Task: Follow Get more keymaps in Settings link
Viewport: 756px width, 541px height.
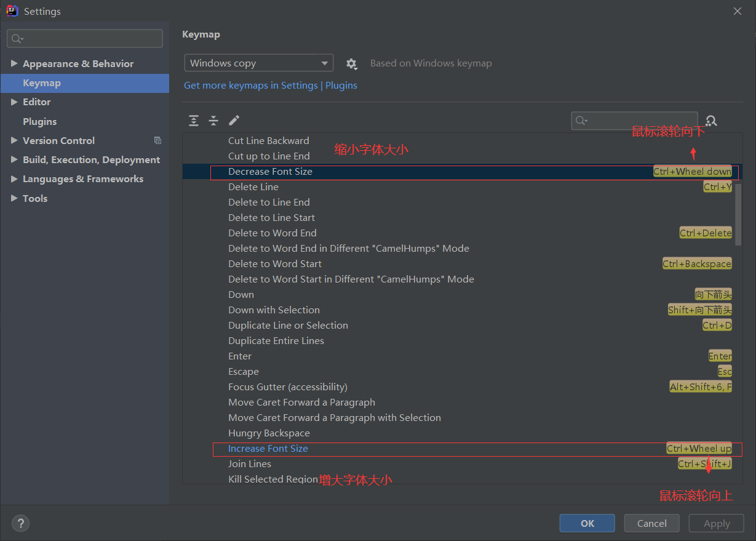Action: click(251, 86)
